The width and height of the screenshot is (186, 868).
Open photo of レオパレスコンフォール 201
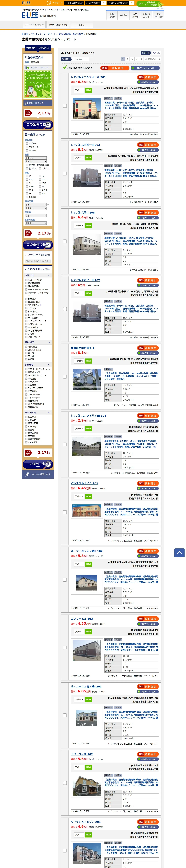click(87, 108)
